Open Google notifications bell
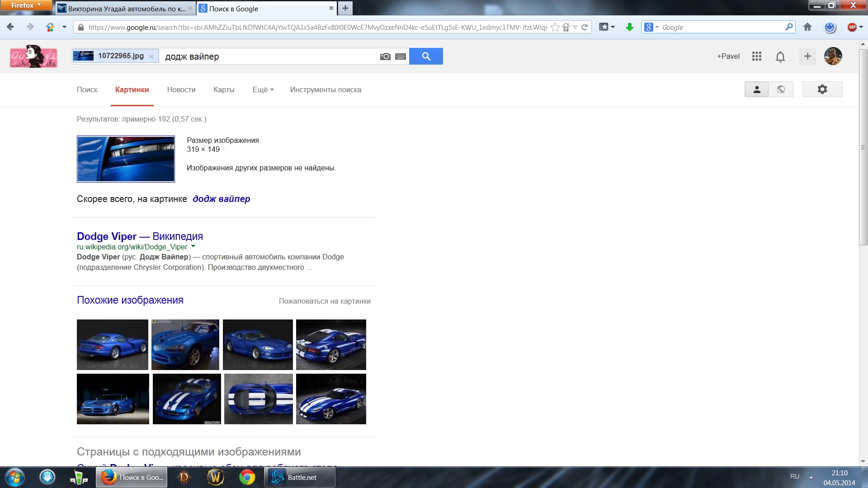Viewport: 868px width, 488px height. tap(780, 56)
